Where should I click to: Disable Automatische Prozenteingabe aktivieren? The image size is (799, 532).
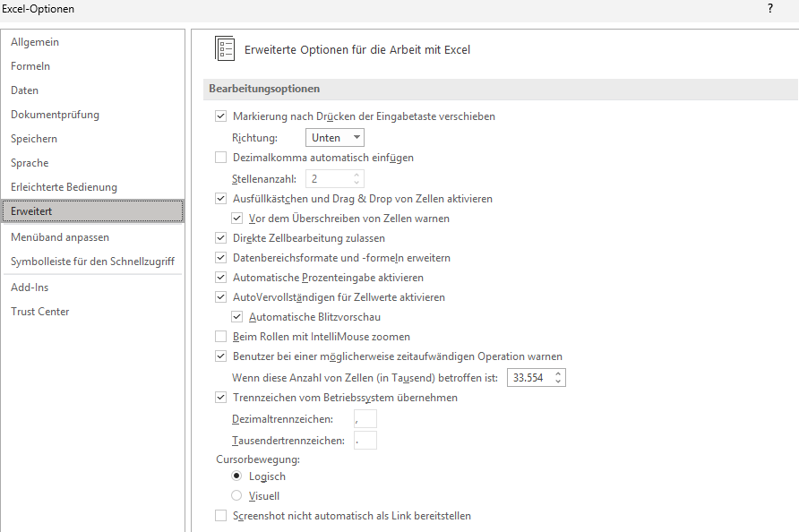220,278
